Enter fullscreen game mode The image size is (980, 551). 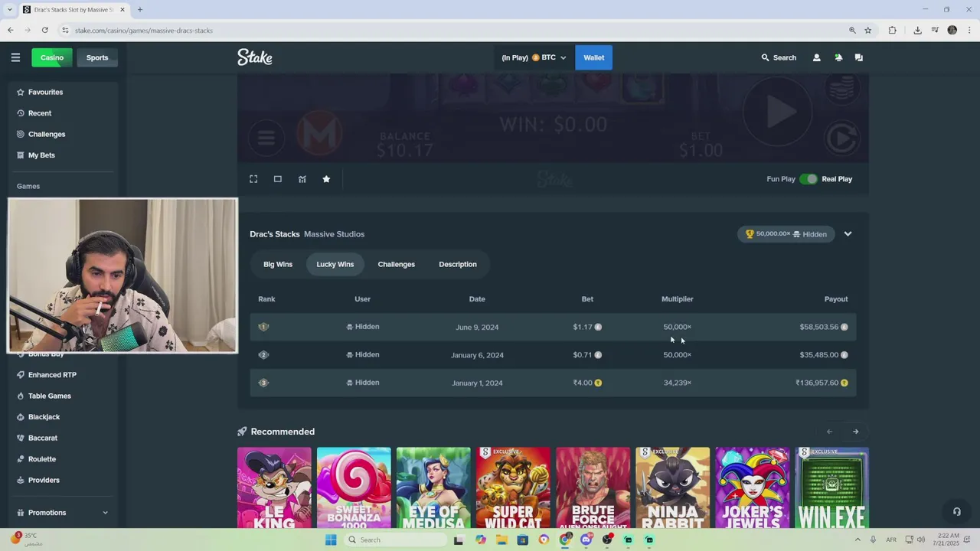(253, 179)
